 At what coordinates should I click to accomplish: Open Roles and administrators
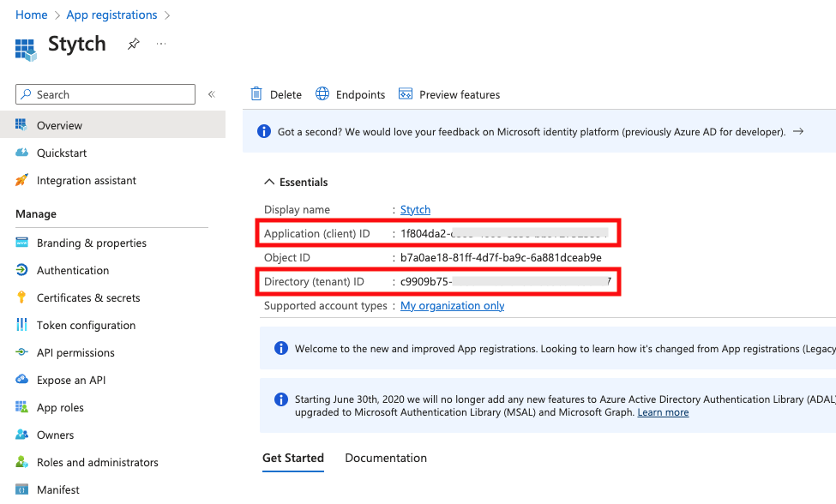pos(98,463)
